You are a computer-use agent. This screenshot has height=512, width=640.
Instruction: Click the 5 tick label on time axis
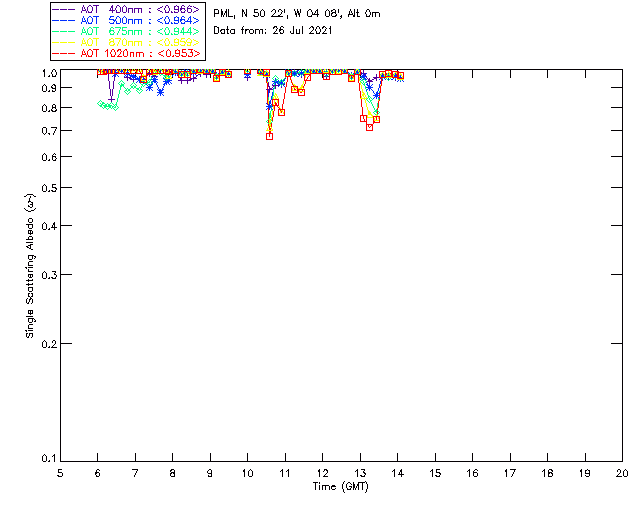pyautogui.click(x=61, y=473)
